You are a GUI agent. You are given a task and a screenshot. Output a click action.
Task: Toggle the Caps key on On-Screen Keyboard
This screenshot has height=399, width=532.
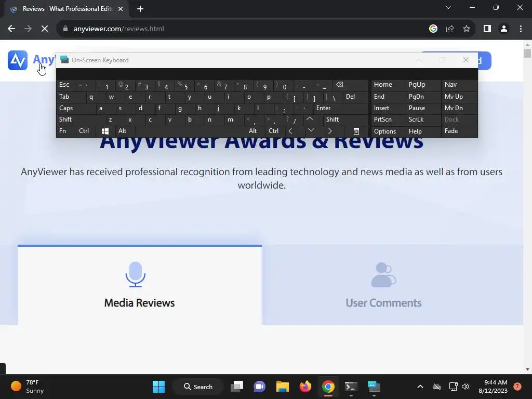pos(76,108)
